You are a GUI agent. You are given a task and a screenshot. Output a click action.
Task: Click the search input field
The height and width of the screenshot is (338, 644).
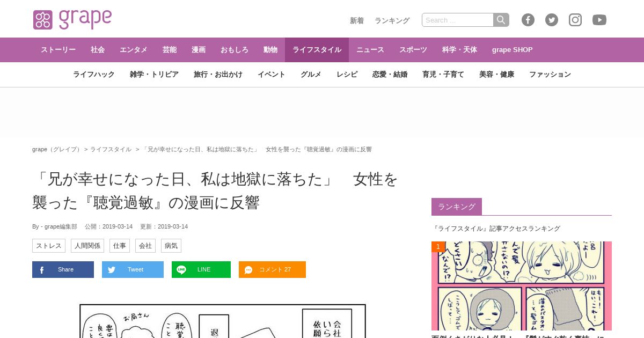point(458,20)
